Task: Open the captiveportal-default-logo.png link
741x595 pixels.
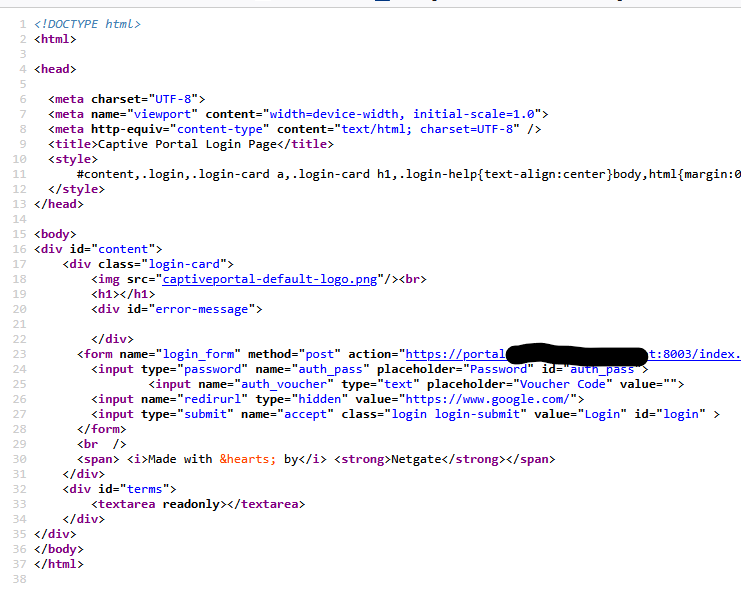Action: coord(269,280)
